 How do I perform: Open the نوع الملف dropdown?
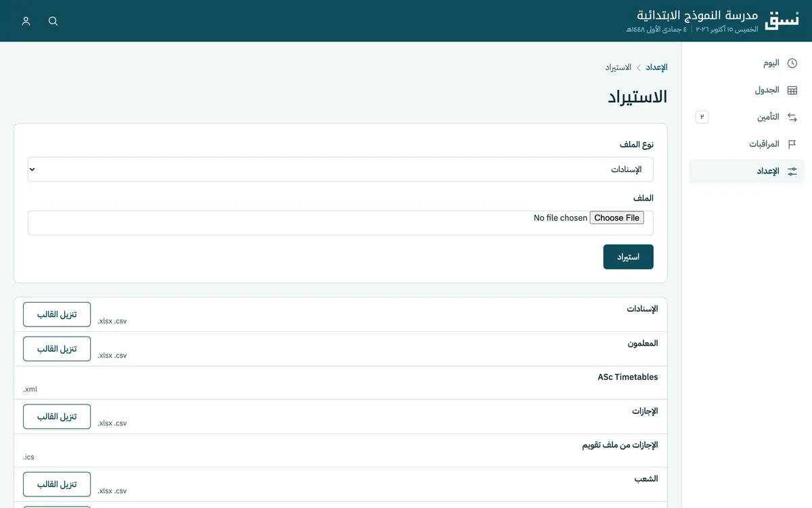pyautogui.click(x=340, y=169)
